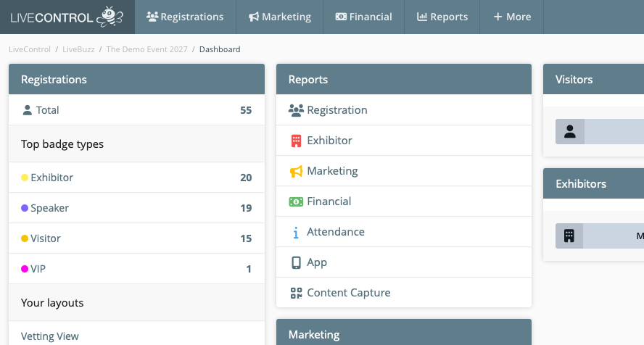
Task: Click the Registration report people icon
Action: (296, 110)
